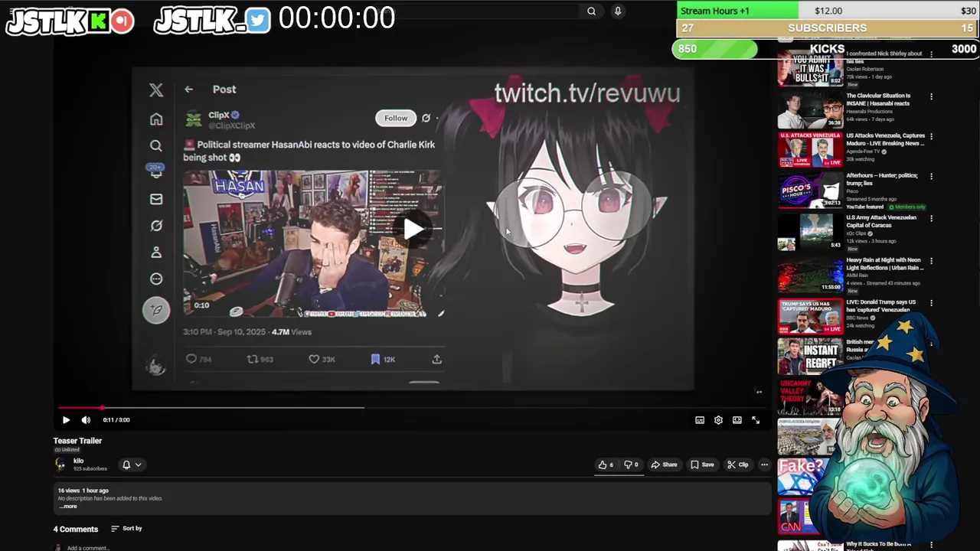
Task: Open the Sort by comments dropdown
Action: [x=126, y=529]
